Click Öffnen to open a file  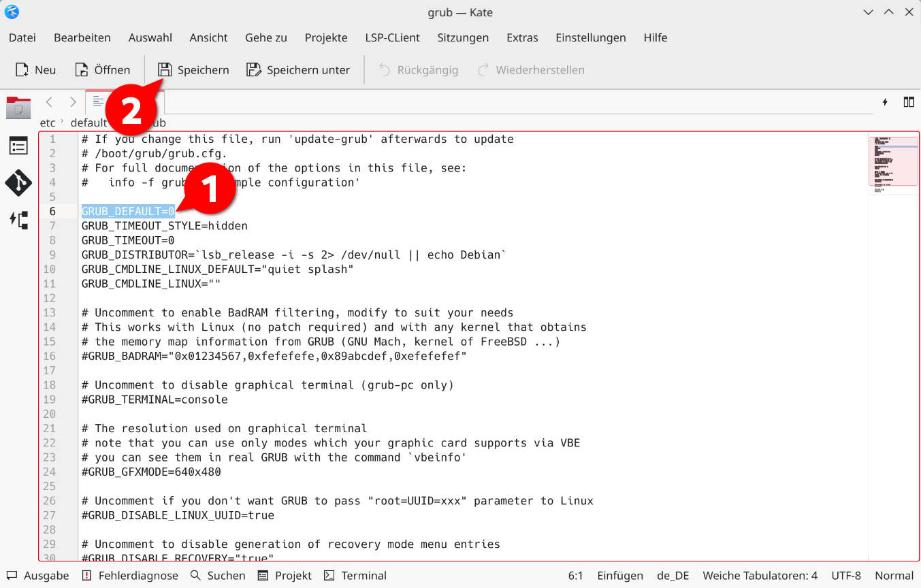[x=102, y=70]
